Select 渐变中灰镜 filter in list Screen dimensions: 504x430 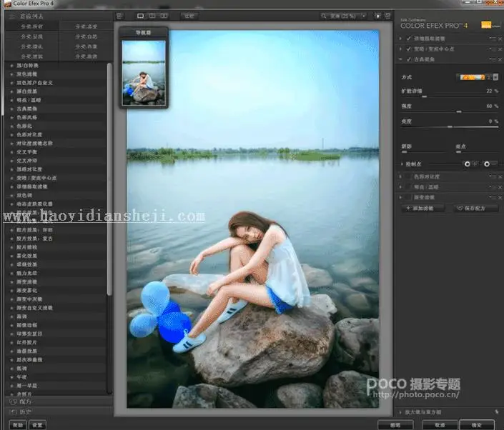pyautogui.click(x=29, y=299)
